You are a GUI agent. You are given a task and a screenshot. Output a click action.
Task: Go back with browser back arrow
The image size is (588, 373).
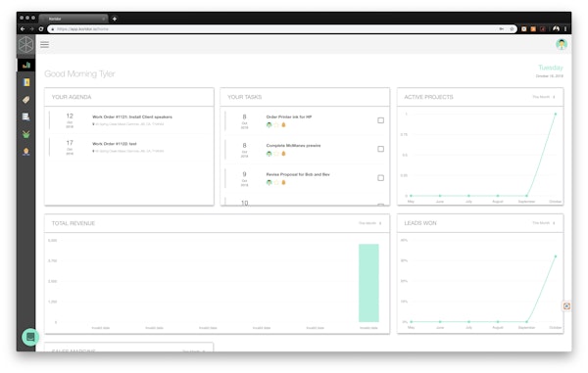coord(23,28)
